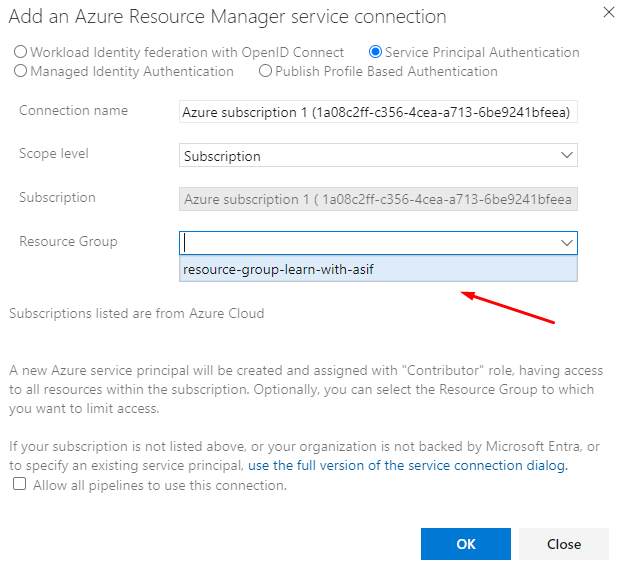Select Workload Identity federation with OpenID Connect
This screenshot has height=564, width=619.
pyautogui.click(x=21, y=52)
